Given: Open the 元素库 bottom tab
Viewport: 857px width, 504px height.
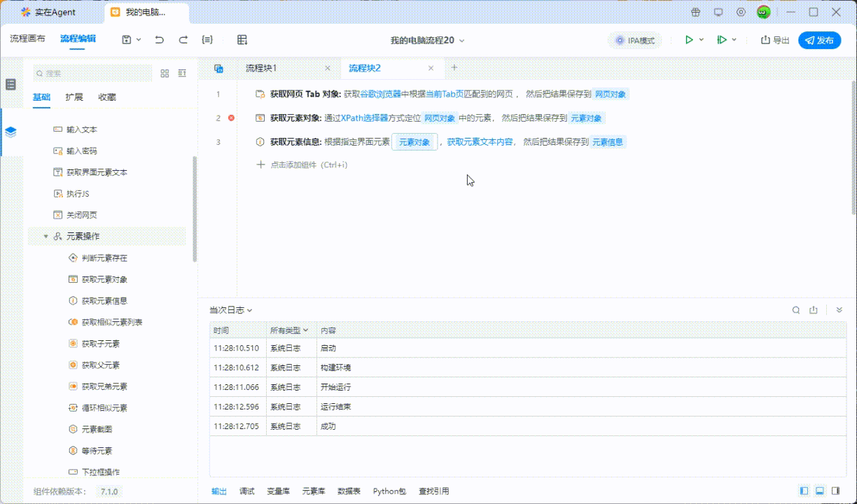Looking at the screenshot, I should pyautogui.click(x=314, y=491).
